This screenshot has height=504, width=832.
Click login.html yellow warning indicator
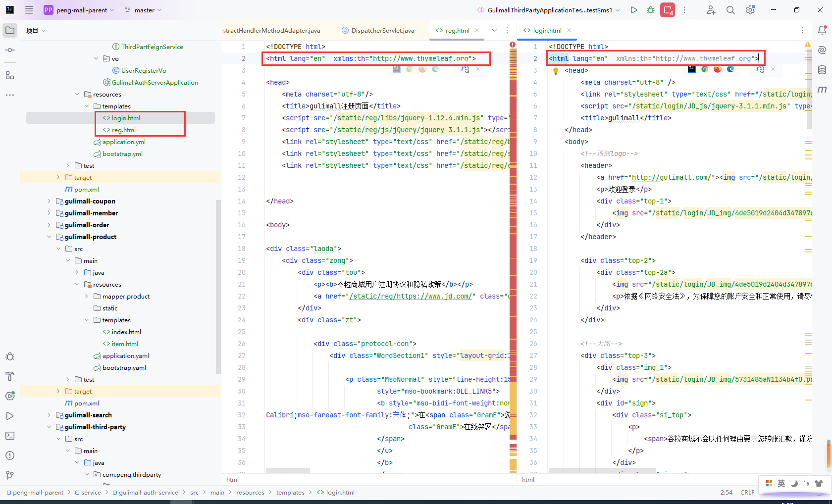(808, 45)
